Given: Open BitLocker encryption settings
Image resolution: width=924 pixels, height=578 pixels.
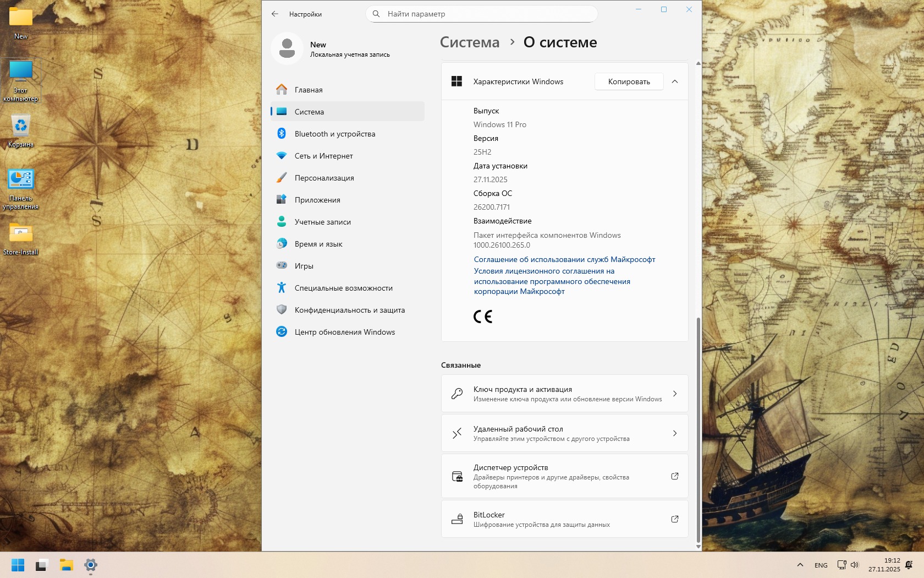Looking at the screenshot, I should [x=564, y=519].
